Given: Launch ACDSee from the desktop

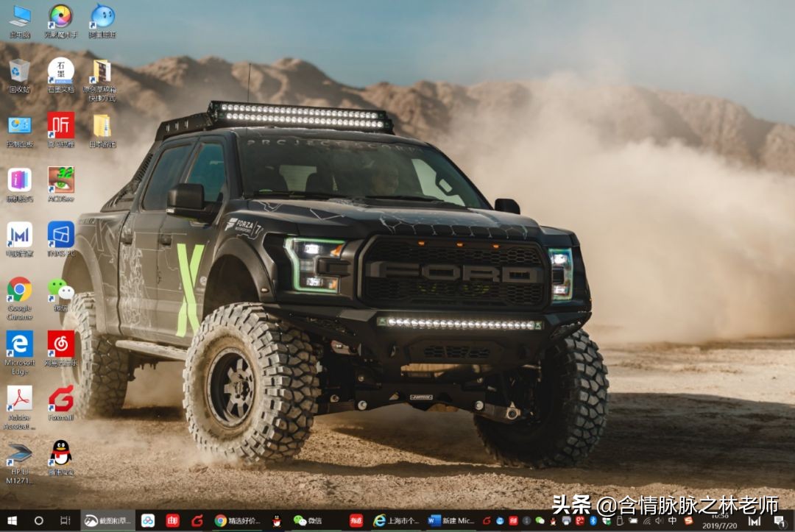Looking at the screenshot, I should (60, 179).
